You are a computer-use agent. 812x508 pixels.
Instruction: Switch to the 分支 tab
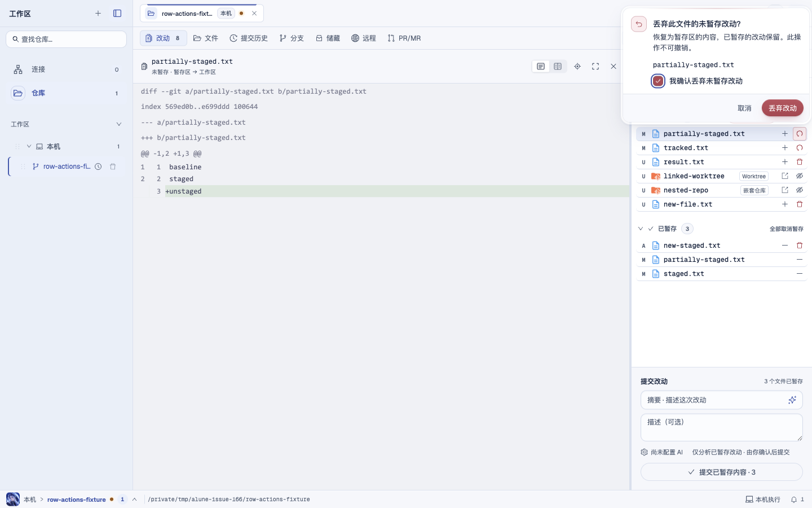pyautogui.click(x=292, y=38)
